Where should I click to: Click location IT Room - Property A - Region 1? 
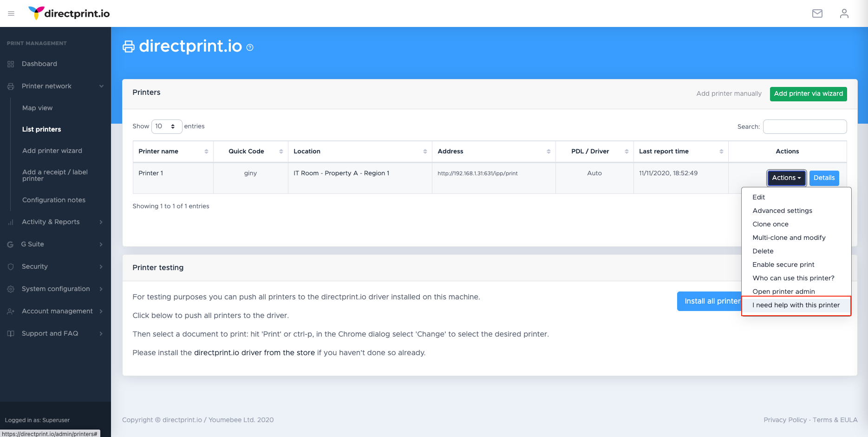(x=341, y=173)
